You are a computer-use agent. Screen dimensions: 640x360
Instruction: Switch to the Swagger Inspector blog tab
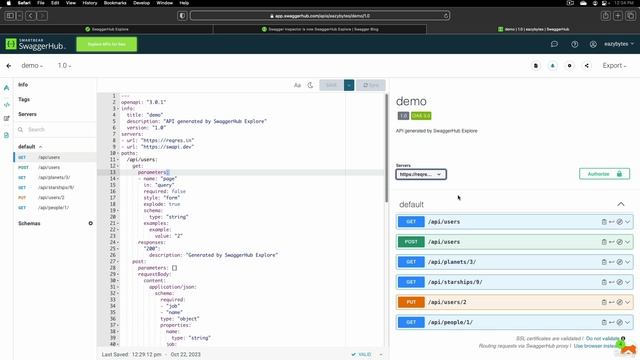[320, 29]
